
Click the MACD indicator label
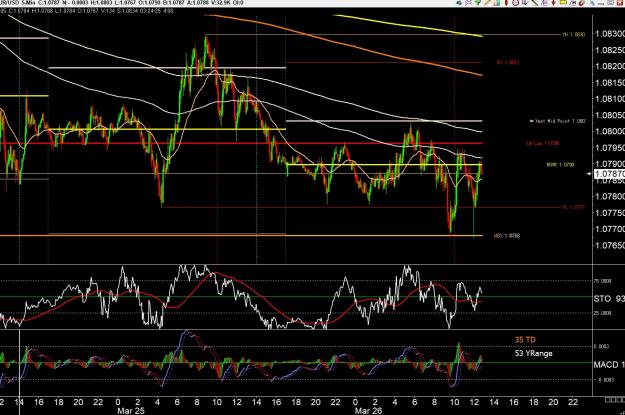pyautogui.click(x=609, y=364)
